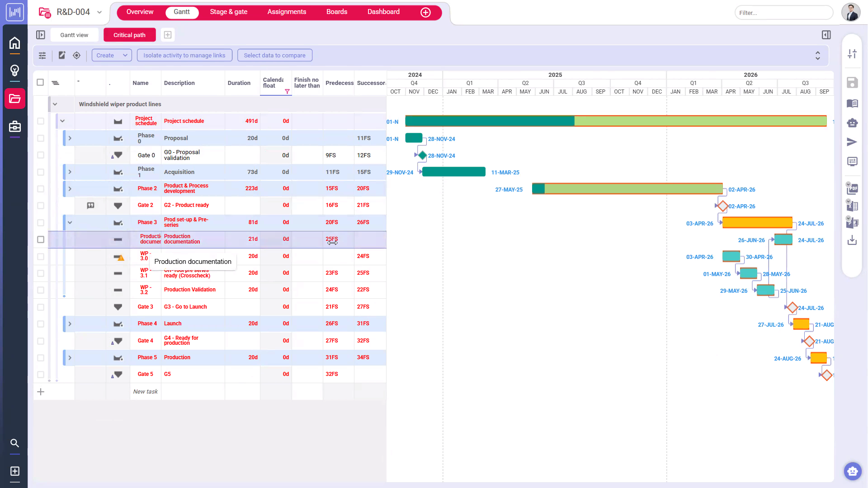The image size is (868, 488).
Task: Open the comments chat icon in right panel
Action: [852, 161]
